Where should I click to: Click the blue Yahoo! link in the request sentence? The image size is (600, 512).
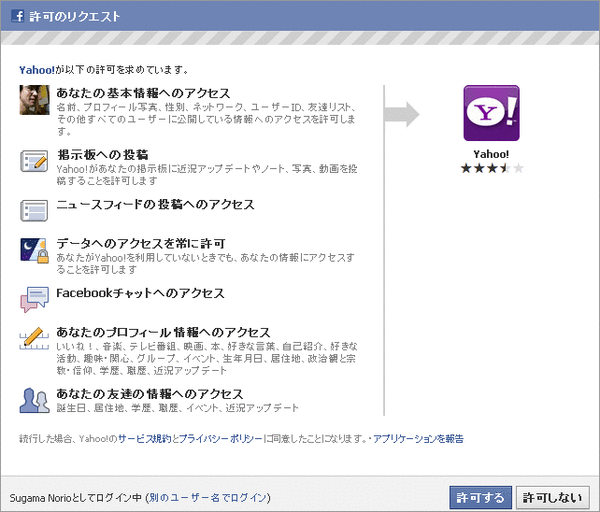(x=37, y=70)
